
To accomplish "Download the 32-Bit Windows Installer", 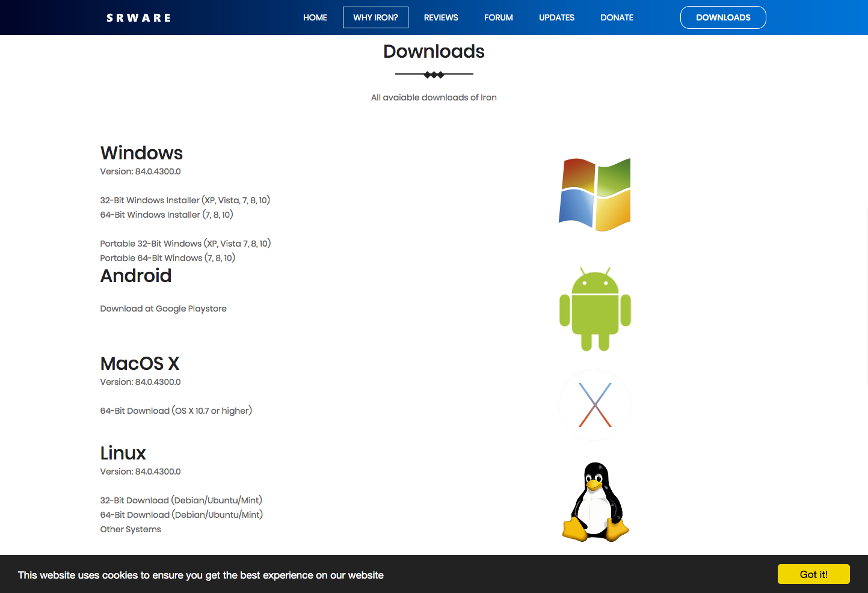I will coord(185,200).
